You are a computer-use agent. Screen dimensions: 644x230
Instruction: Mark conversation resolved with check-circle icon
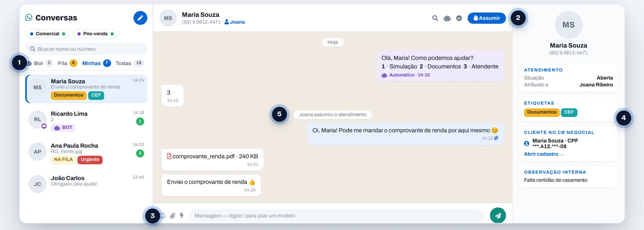click(459, 18)
